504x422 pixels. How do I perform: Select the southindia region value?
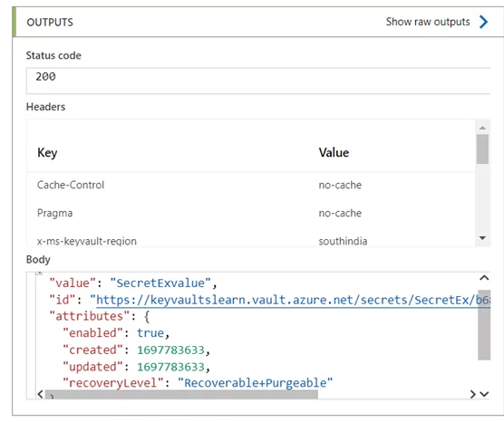click(343, 241)
